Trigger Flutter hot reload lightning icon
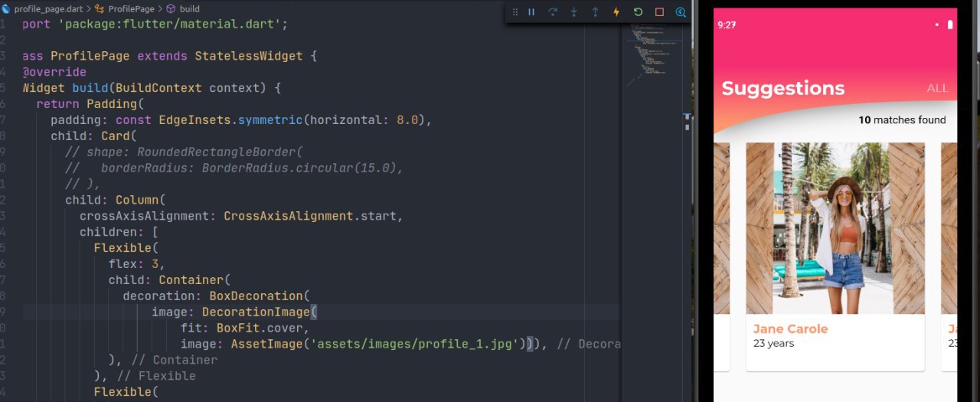This screenshot has width=980, height=402. coord(617,12)
